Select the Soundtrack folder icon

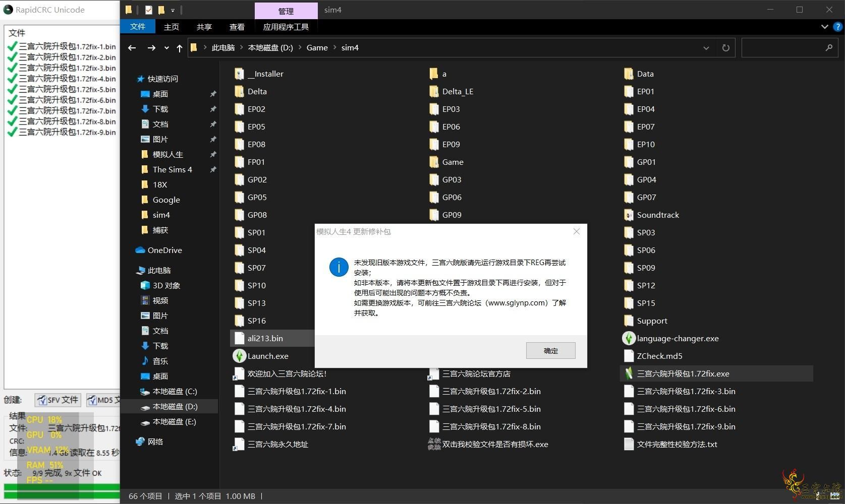(629, 215)
